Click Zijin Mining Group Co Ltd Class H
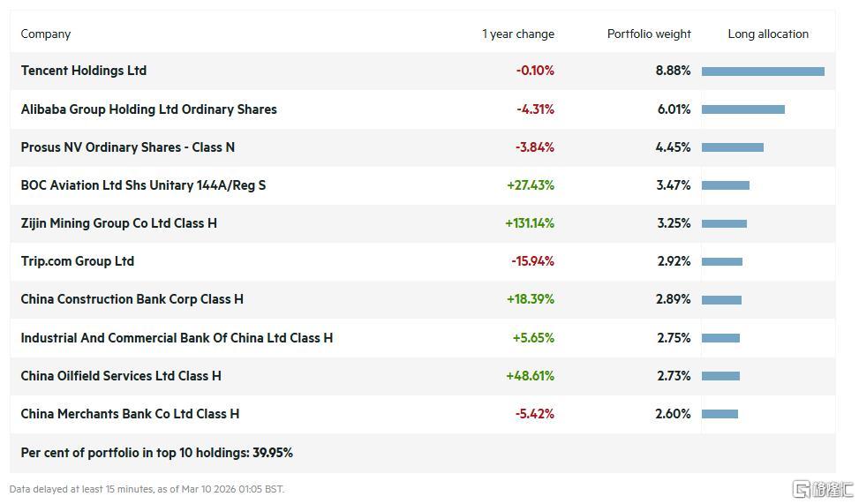This screenshot has width=859, height=504. click(x=118, y=223)
